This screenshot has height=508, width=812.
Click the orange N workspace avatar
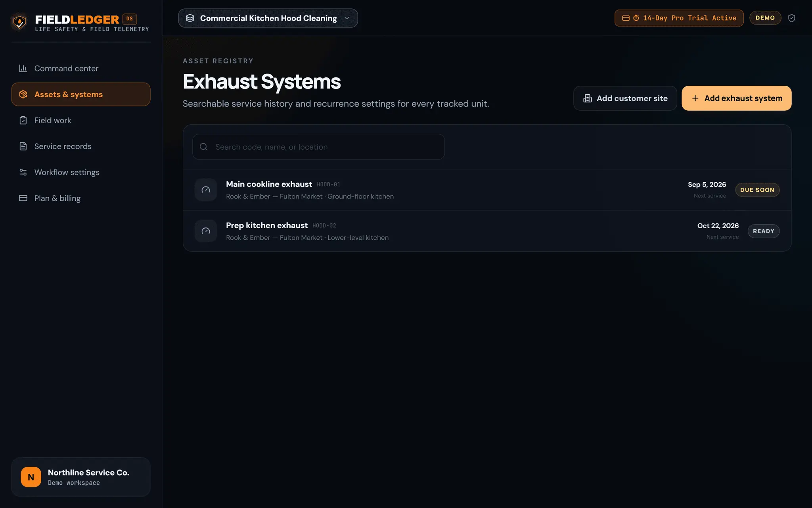pos(31,477)
